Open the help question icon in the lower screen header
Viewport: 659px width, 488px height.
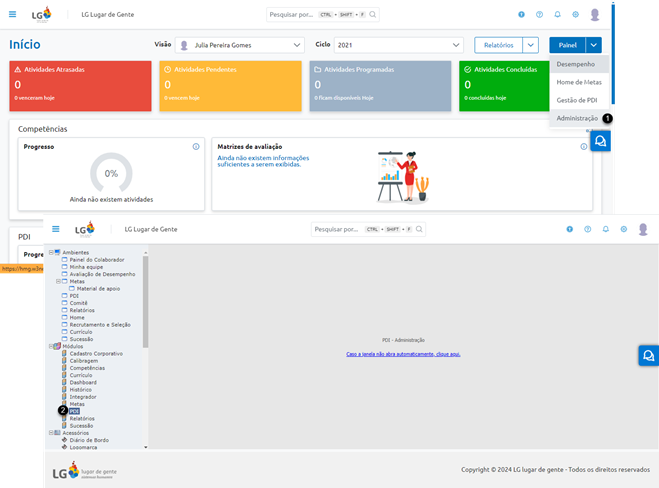point(588,229)
